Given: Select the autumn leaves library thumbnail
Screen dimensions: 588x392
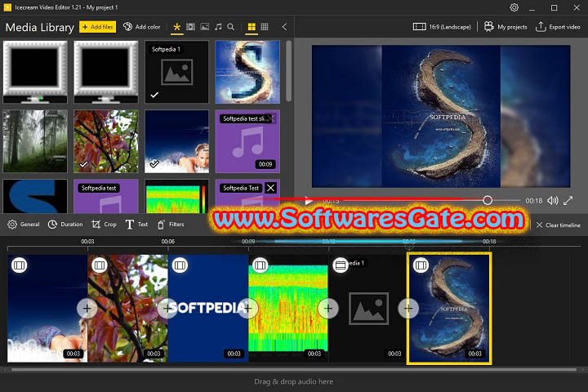Looking at the screenshot, I should [106, 141].
